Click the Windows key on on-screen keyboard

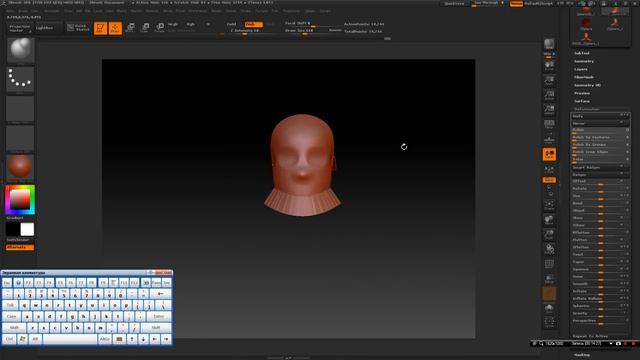pyautogui.click(x=22, y=339)
